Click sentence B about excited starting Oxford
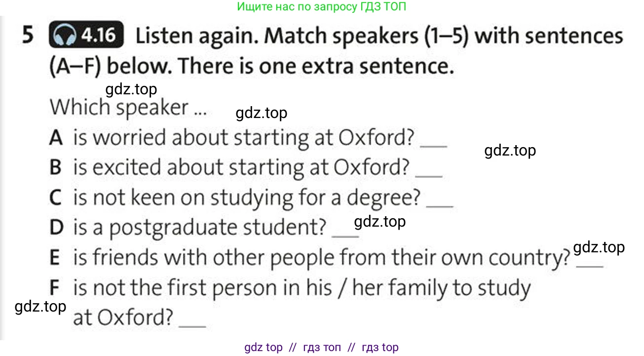Screen dimensions: 644x356 click(x=229, y=168)
